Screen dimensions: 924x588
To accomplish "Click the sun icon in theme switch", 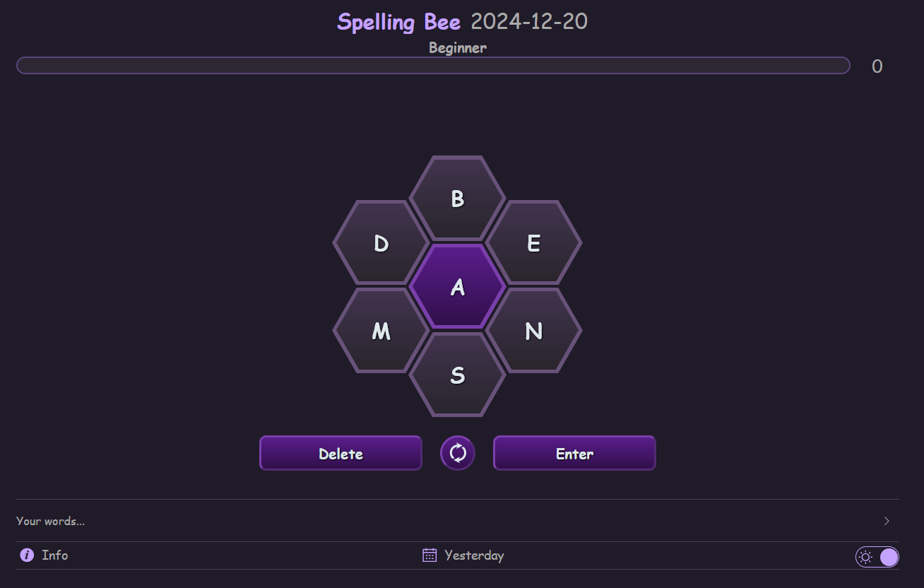I will (866, 557).
